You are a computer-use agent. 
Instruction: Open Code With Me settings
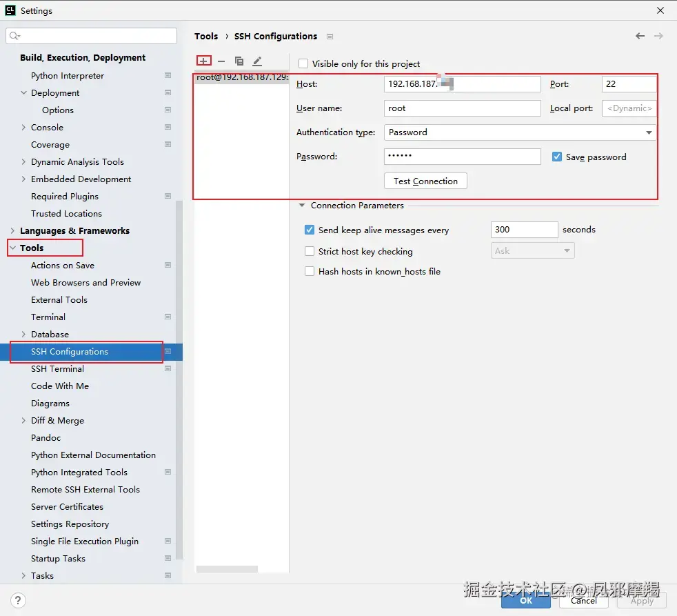pyautogui.click(x=59, y=386)
